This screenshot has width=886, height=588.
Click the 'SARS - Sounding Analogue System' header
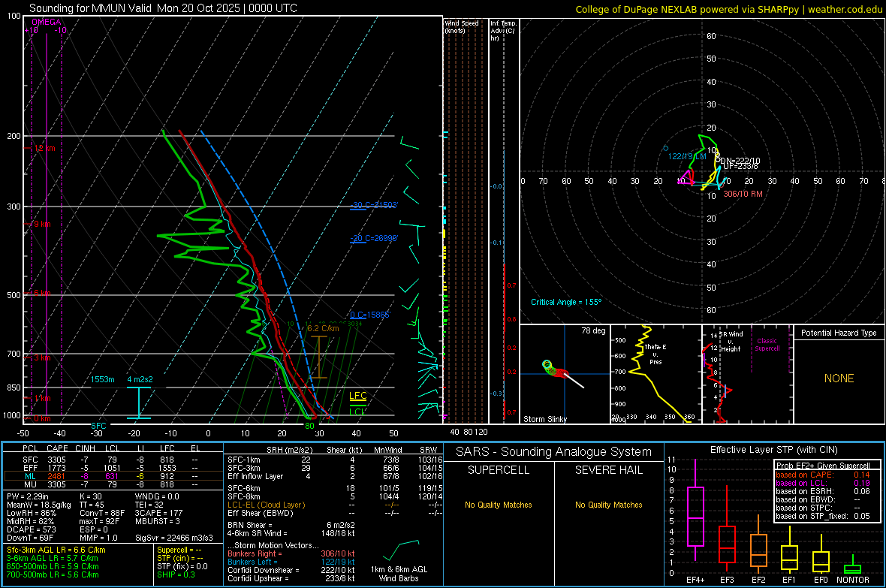point(554,452)
